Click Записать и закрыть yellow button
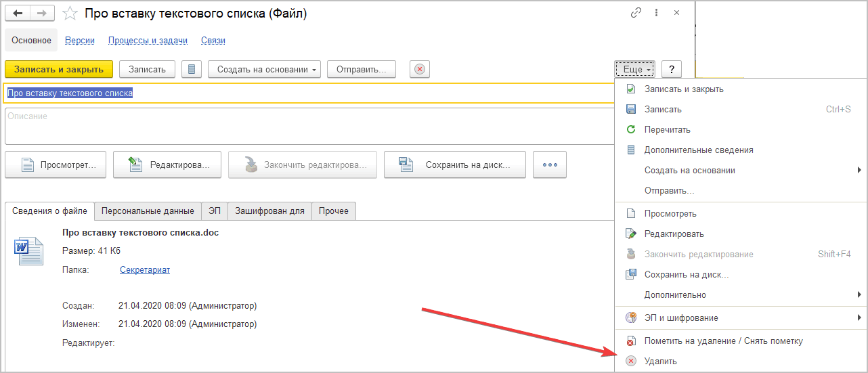The image size is (868, 373). (59, 69)
